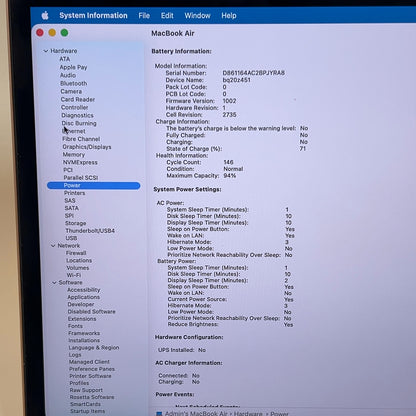Image resolution: width=416 pixels, height=416 pixels.
Task: Click the yellow minimize window button
Action: (x=52, y=33)
